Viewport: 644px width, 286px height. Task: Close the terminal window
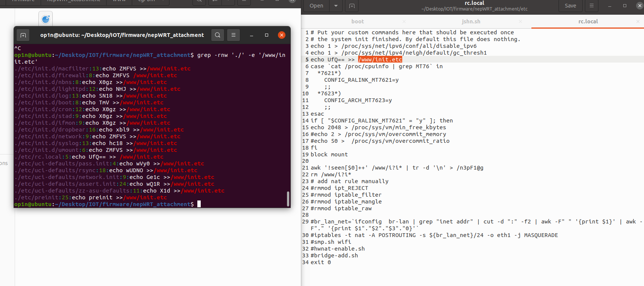pyautogui.click(x=282, y=35)
